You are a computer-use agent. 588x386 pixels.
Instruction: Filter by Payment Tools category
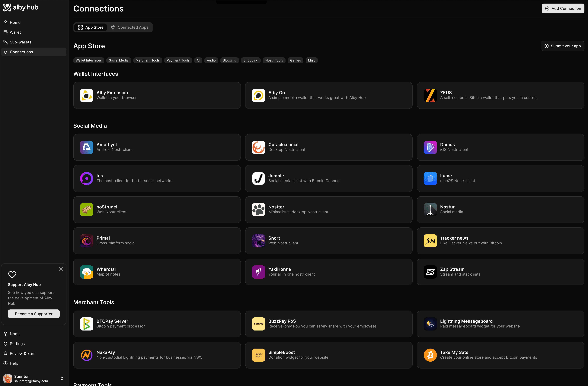coord(178,61)
